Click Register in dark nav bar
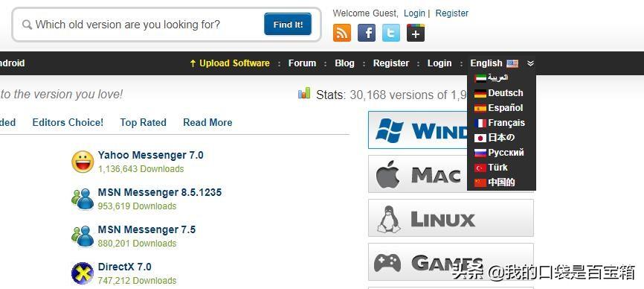 (x=391, y=63)
